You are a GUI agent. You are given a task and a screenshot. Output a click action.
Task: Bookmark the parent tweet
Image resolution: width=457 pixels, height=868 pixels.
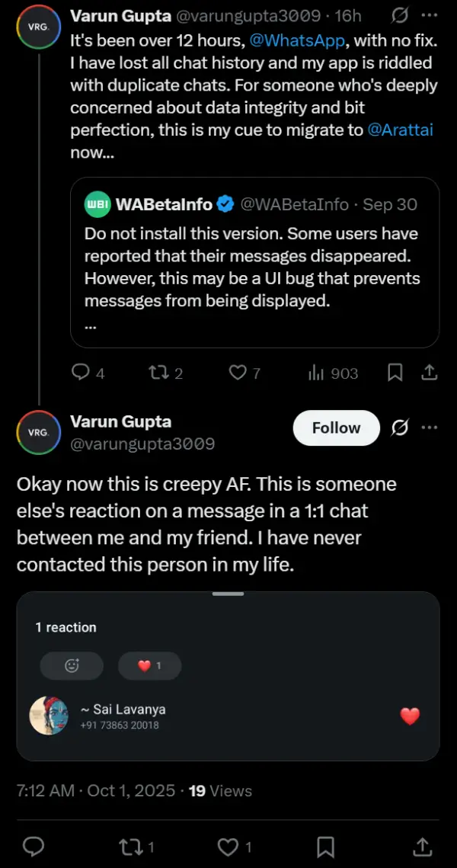click(395, 373)
